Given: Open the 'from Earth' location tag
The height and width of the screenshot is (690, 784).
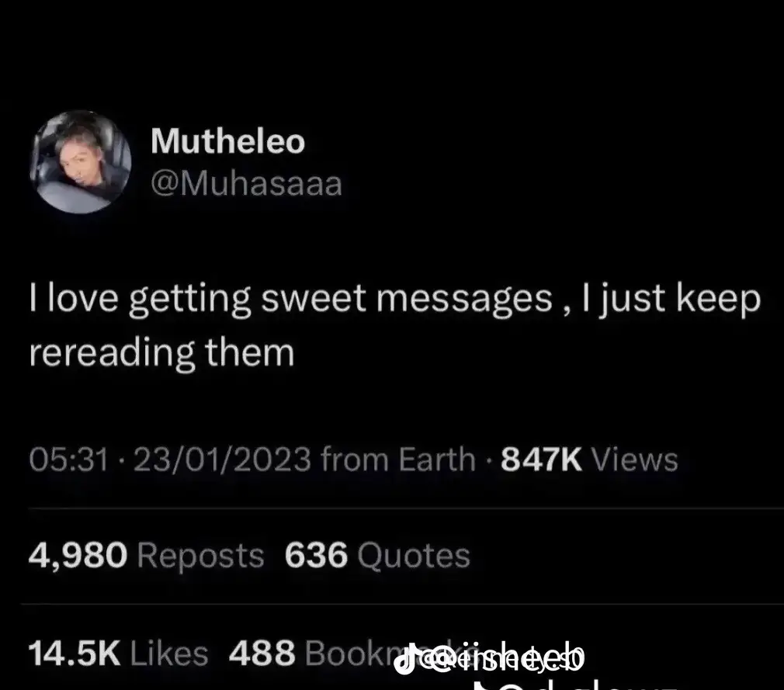Looking at the screenshot, I should [x=397, y=459].
